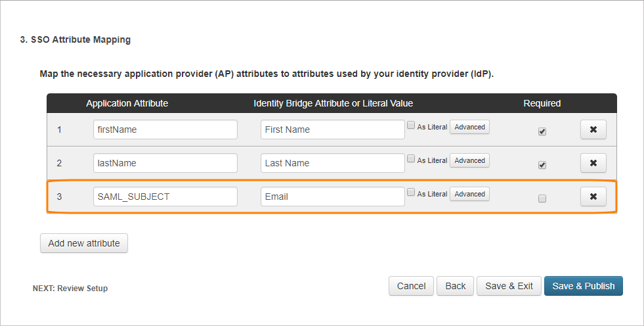Go Back to the previous step
This screenshot has height=326, width=644.
[455, 286]
